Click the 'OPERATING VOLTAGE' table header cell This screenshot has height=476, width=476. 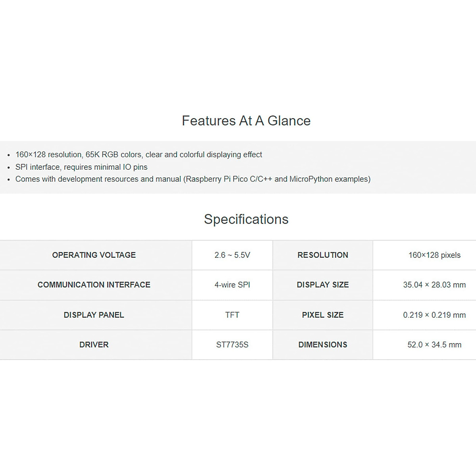point(94,255)
